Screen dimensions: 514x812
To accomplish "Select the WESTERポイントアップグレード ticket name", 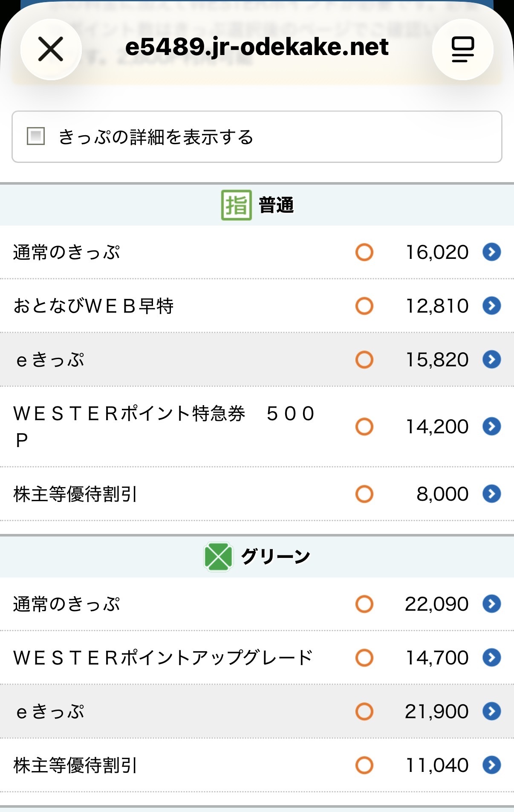I will 163,658.
